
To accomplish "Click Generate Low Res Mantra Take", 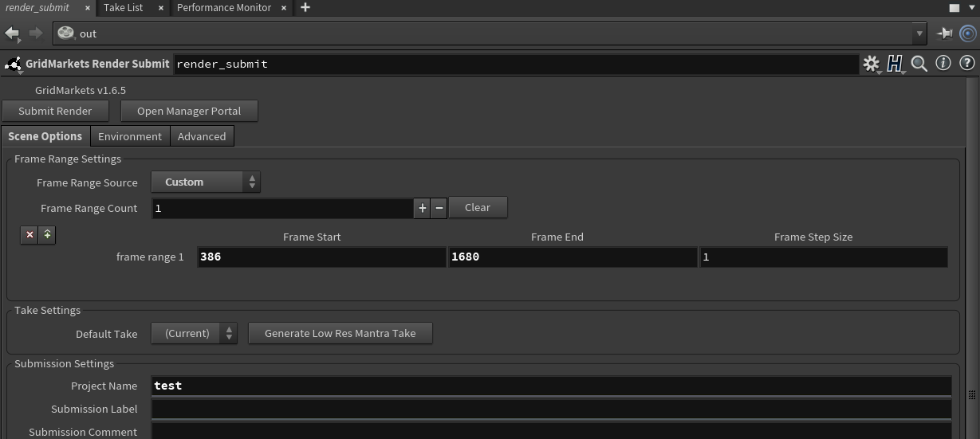I will tap(340, 333).
